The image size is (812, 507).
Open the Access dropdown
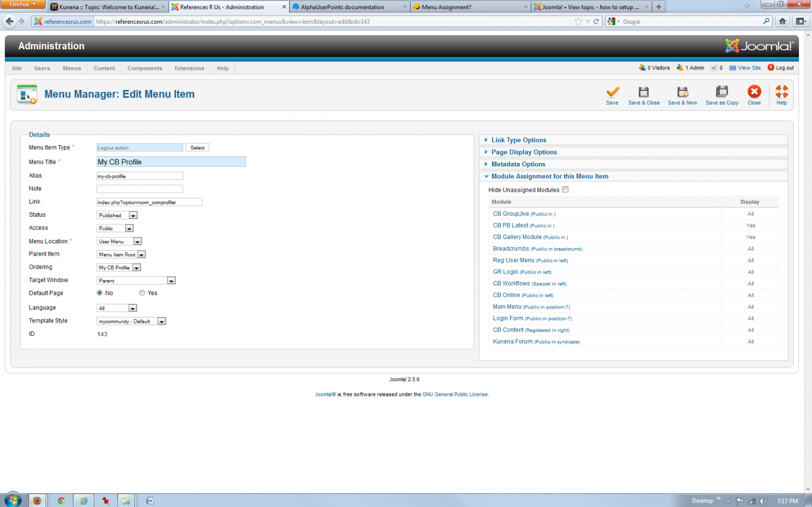click(x=115, y=228)
